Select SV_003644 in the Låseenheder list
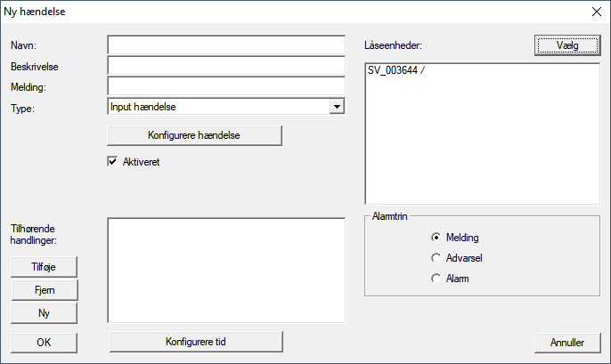Image resolution: width=611 pixels, height=364 pixels. tap(395, 72)
